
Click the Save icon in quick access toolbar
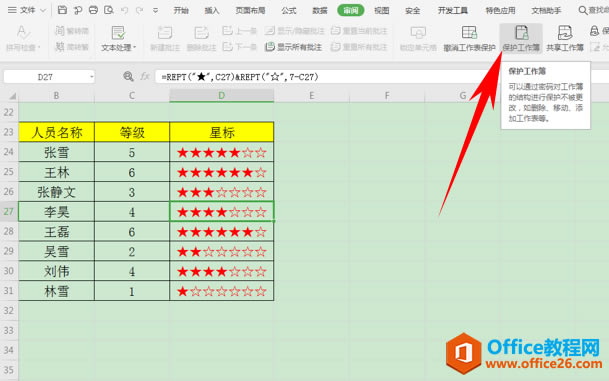tap(62, 10)
